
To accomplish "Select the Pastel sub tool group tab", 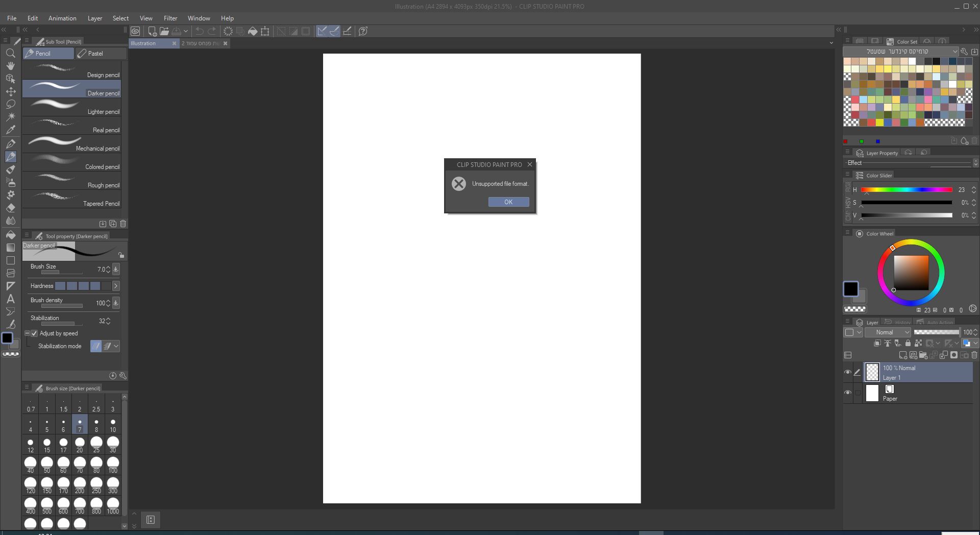I will (x=101, y=54).
